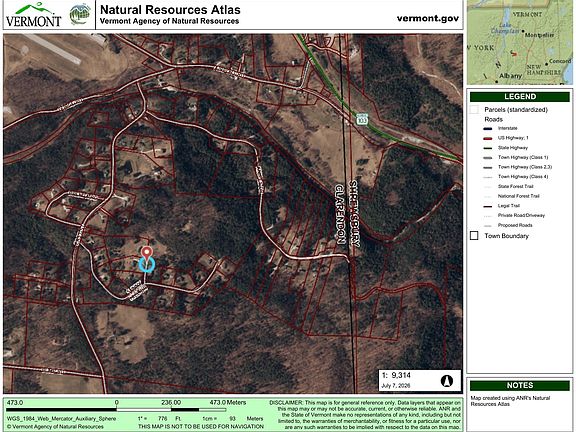Click the US Highway red legend line
The height and width of the screenshot is (432, 576).
click(x=487, y=138)
